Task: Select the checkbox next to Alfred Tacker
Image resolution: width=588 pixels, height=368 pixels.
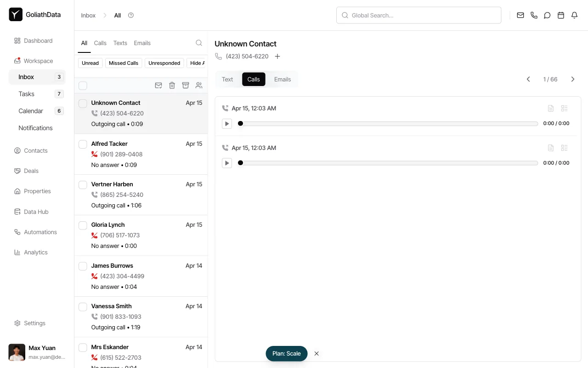Action: click(x=83, y=144)
